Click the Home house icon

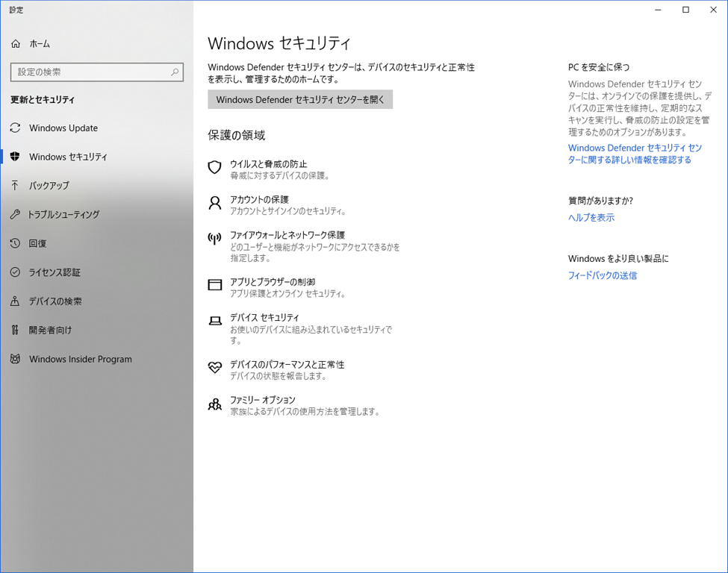point(16,43)
